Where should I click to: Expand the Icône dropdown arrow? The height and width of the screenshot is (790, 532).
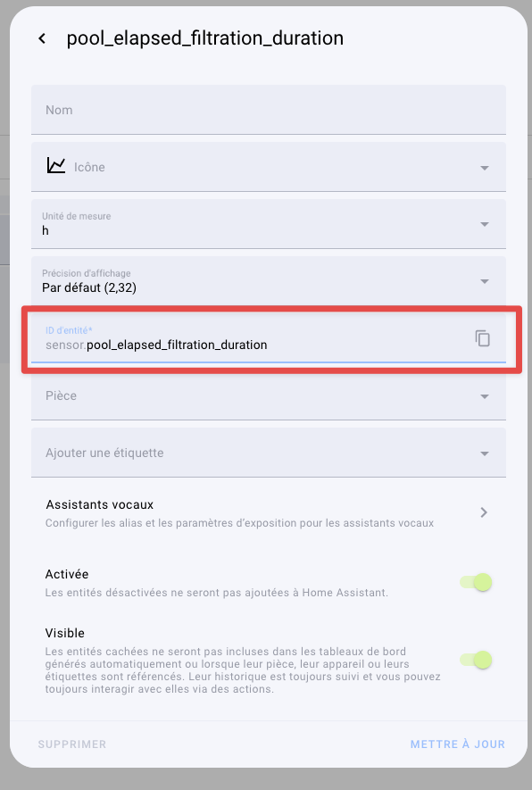[x=485, y=168]
